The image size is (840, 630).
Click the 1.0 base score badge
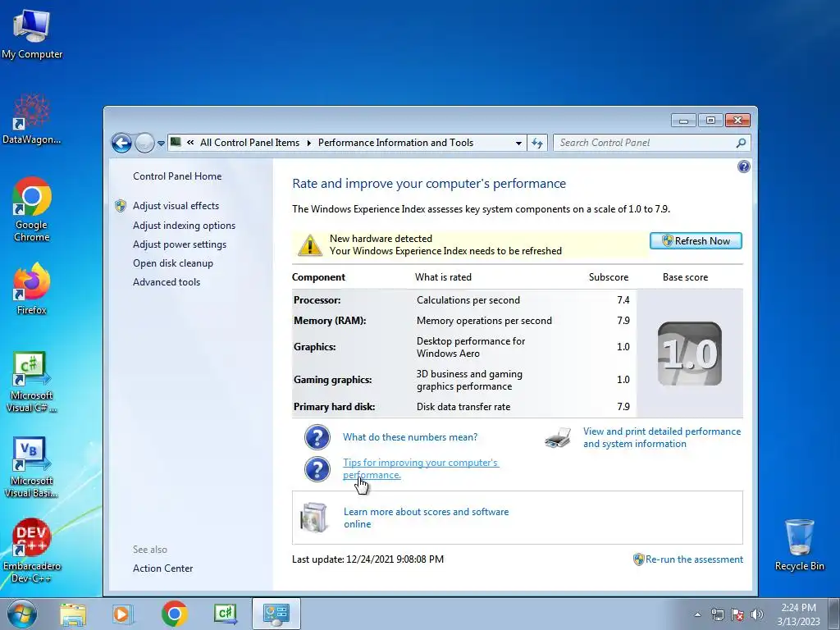689,354
